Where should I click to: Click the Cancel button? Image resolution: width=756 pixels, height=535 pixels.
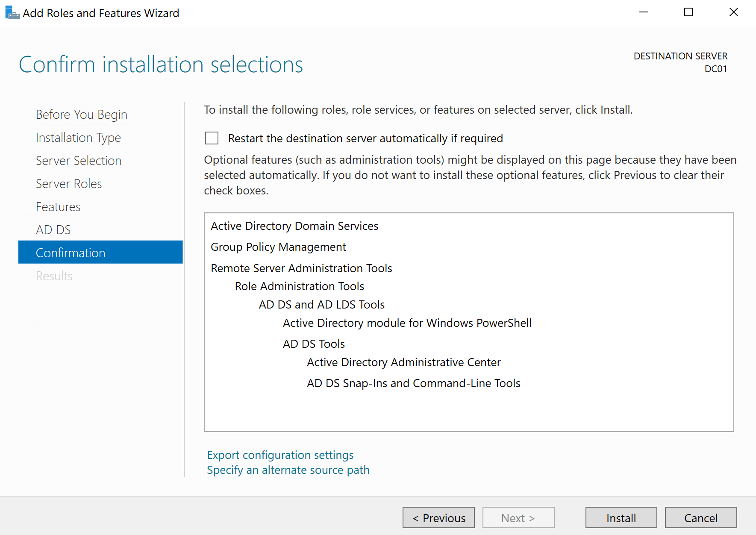[x=700, y=517]
